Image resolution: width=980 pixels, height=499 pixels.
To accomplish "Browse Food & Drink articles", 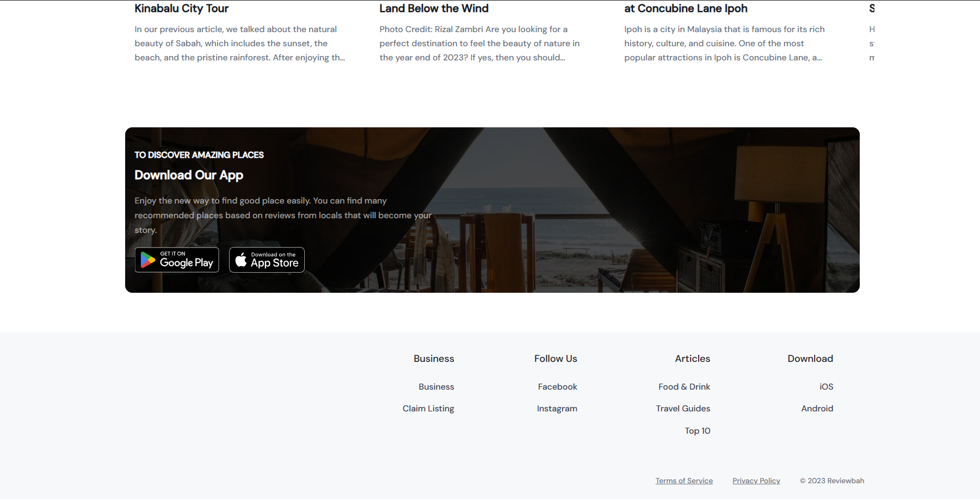I will (x=684, y=386).
